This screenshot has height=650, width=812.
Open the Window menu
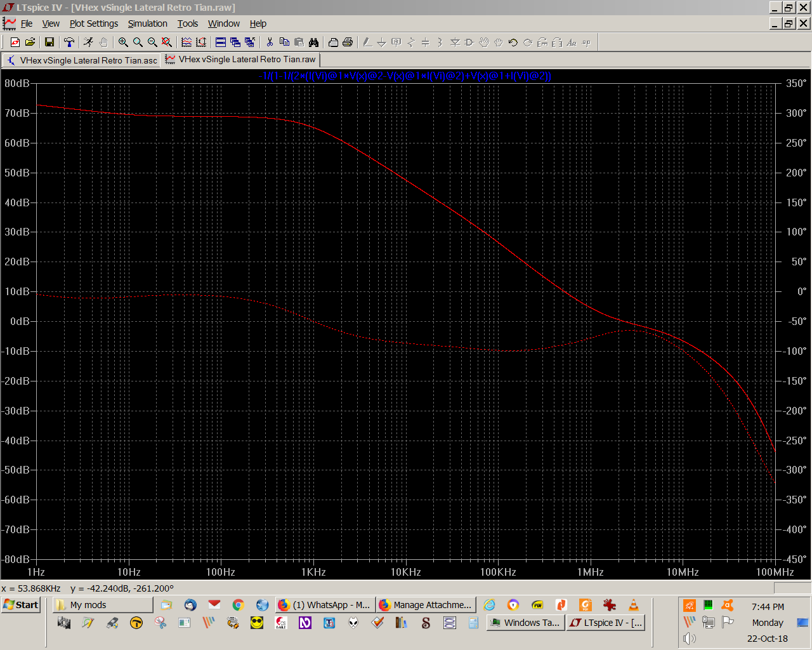[x=224, y=23]
